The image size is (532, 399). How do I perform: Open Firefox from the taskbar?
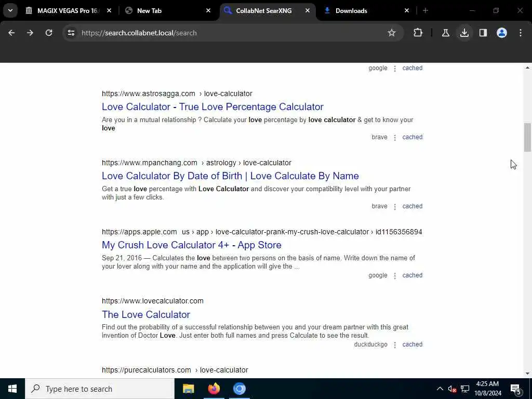[x=214, y=389]
